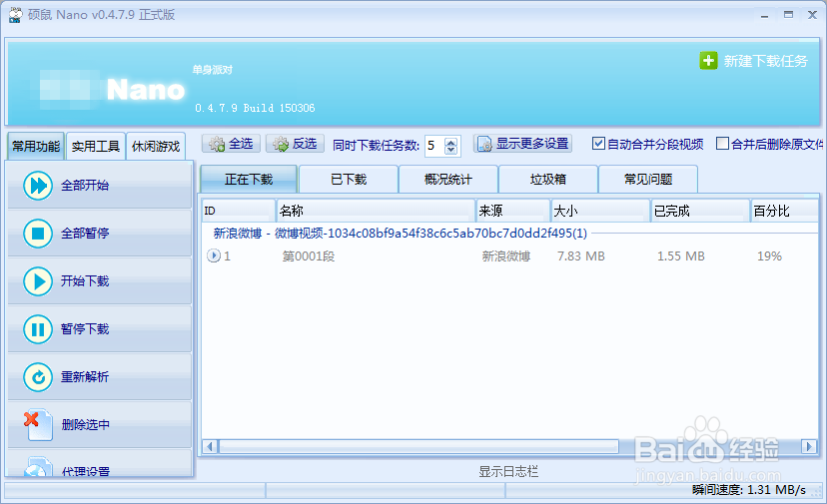The image size is (827, 504).
Task: Click the 开始下载 play icon
Action: [x=38, y=281]
